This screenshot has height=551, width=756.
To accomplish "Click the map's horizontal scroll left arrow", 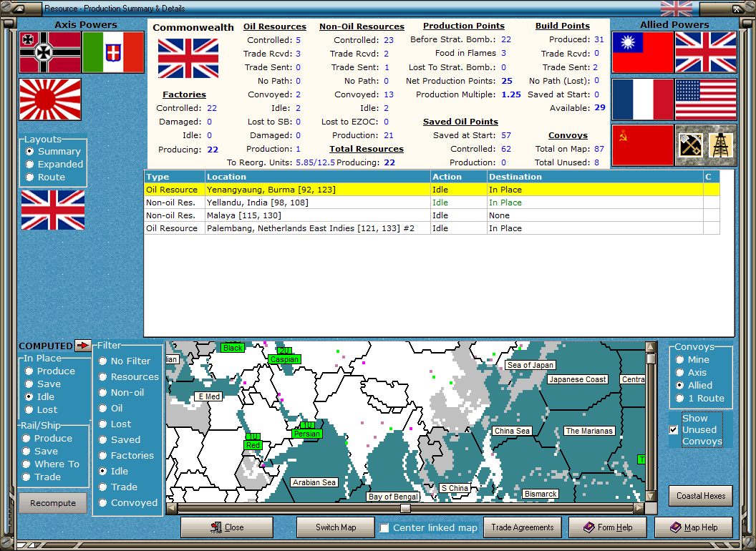I will tap(172, 508).
